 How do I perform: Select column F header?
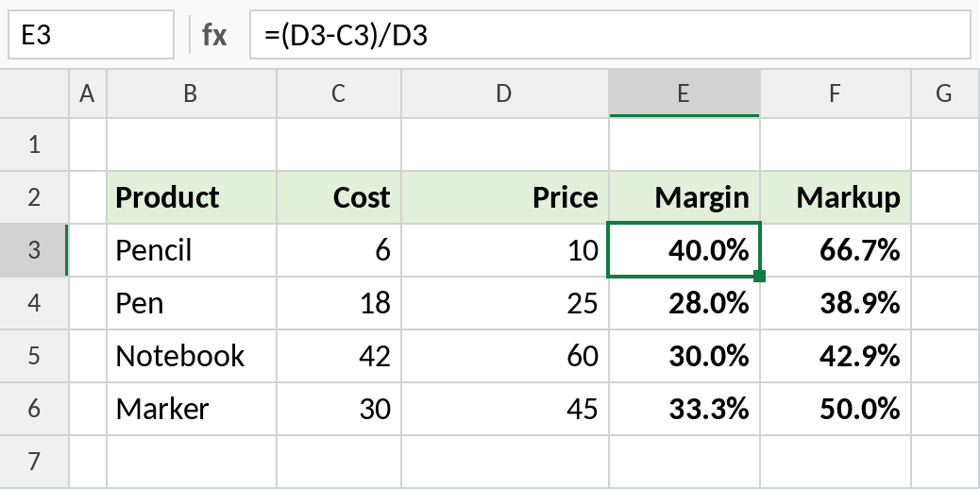pos(836,93)
